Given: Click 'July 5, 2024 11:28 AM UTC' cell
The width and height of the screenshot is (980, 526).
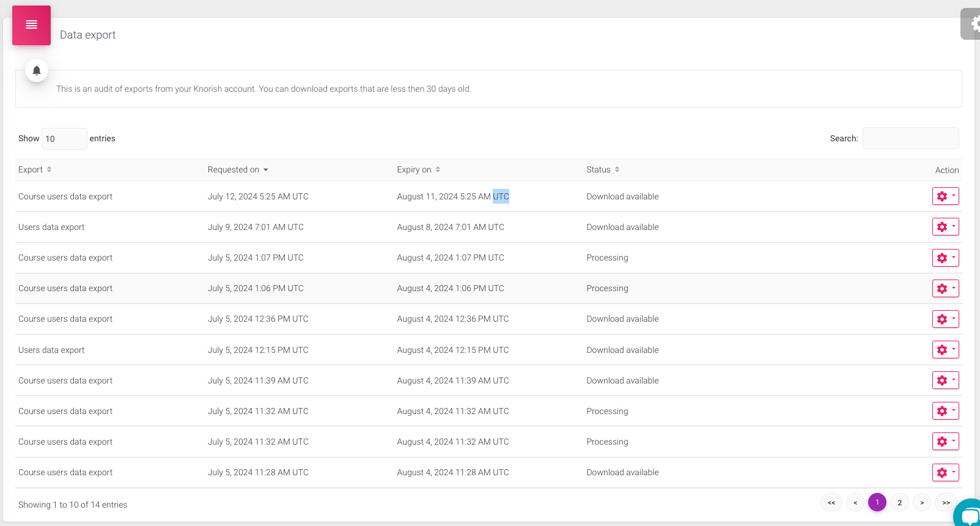Looking at the screenshot, I should 258,472.
